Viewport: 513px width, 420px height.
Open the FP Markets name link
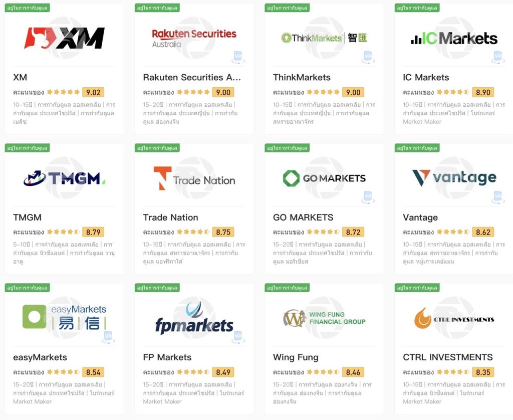(x=167, y=357)
